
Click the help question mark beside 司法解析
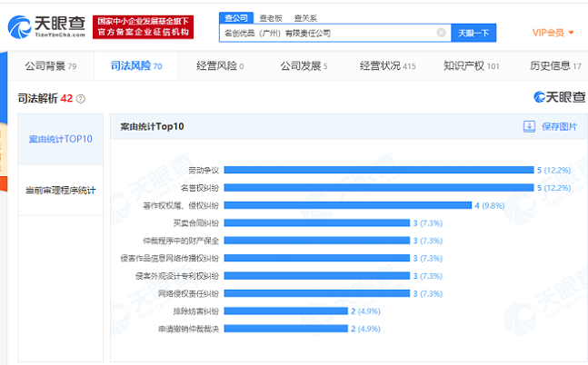[x=81, y=98]
